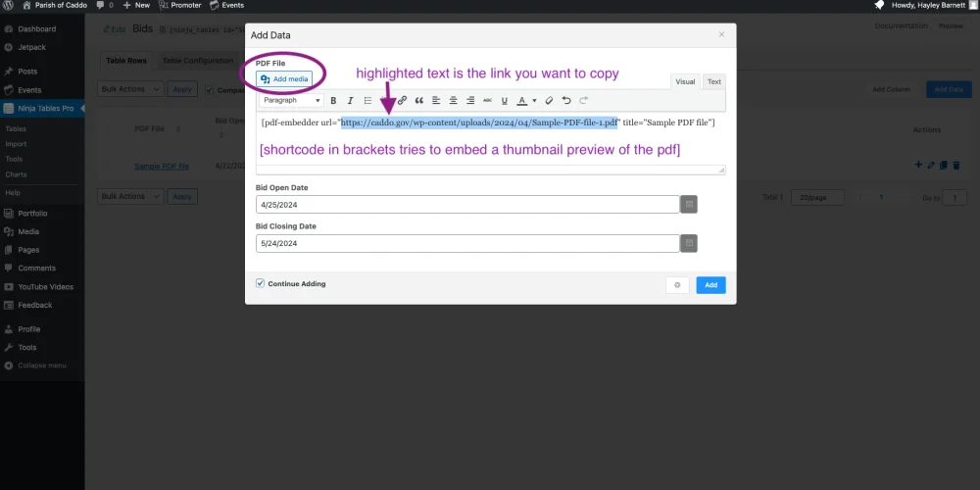Screen dimensions: 980x490
Task: Click the insert link icon
Action: coord(402,100)
